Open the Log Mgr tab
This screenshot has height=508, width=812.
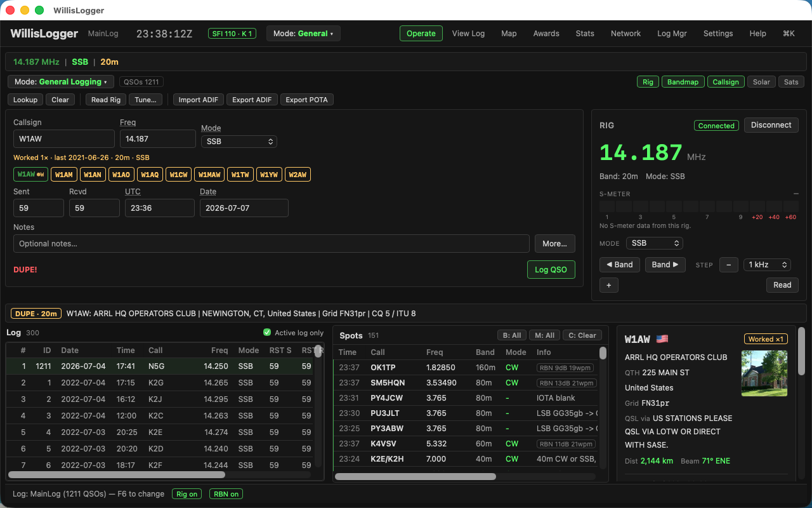coord(672,34)
